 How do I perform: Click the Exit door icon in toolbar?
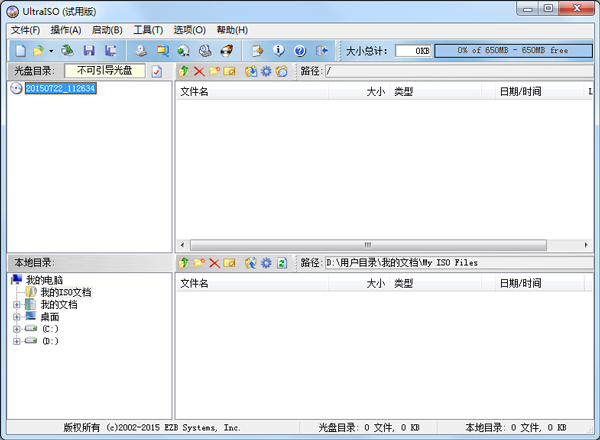tap(321, 50)
